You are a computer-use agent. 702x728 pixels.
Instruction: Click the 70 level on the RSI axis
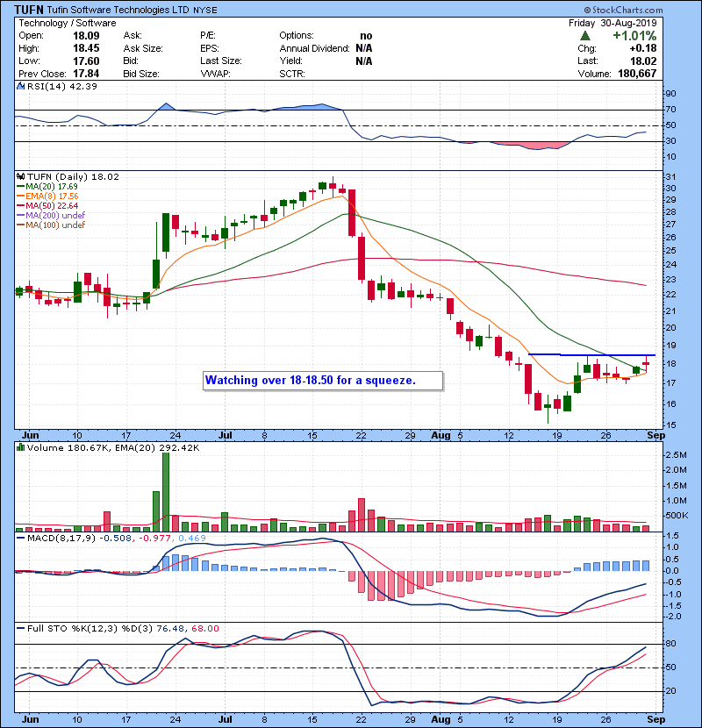point(670,110)
